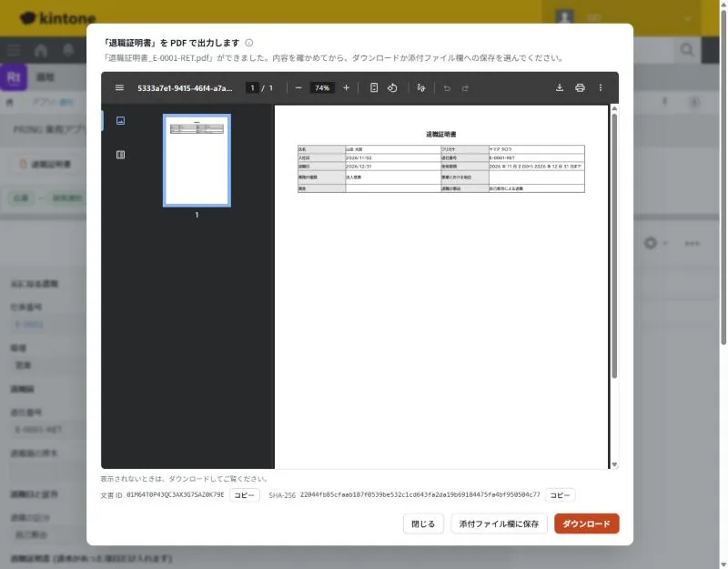Print the PDF using printer icon

pos(580,87)
